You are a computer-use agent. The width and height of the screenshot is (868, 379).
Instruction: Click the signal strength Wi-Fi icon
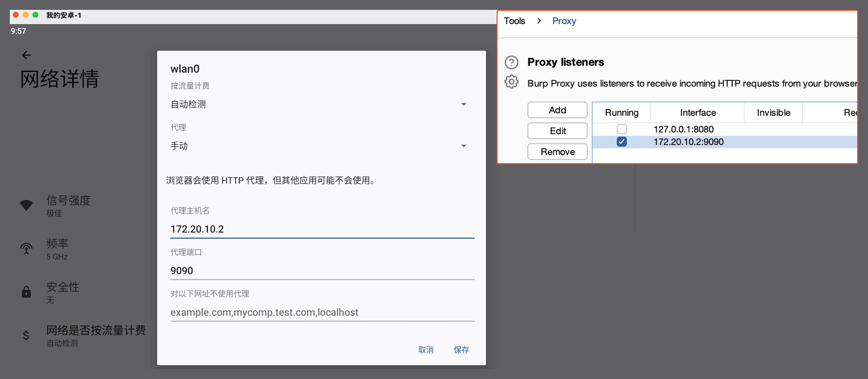tap(26, 205)
